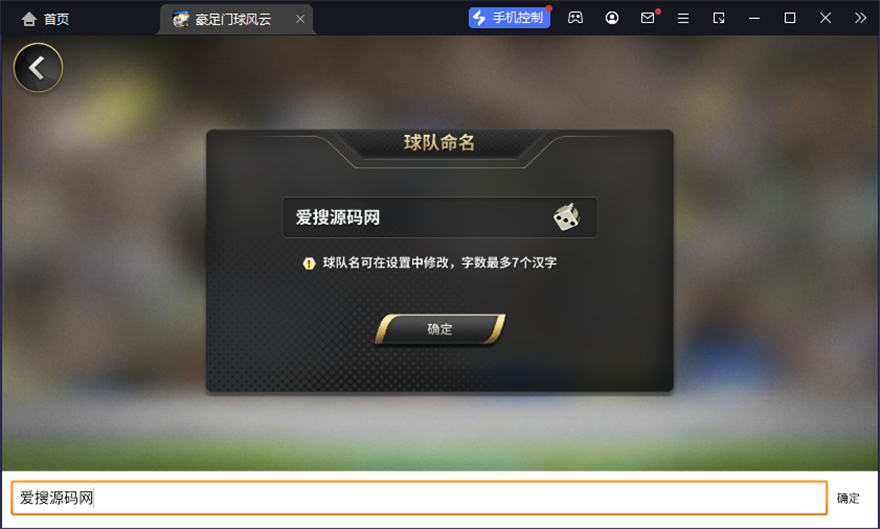Click the team name field in dialog
The width and height of the screenshot is (880, 529).
(x=439, y=217)
